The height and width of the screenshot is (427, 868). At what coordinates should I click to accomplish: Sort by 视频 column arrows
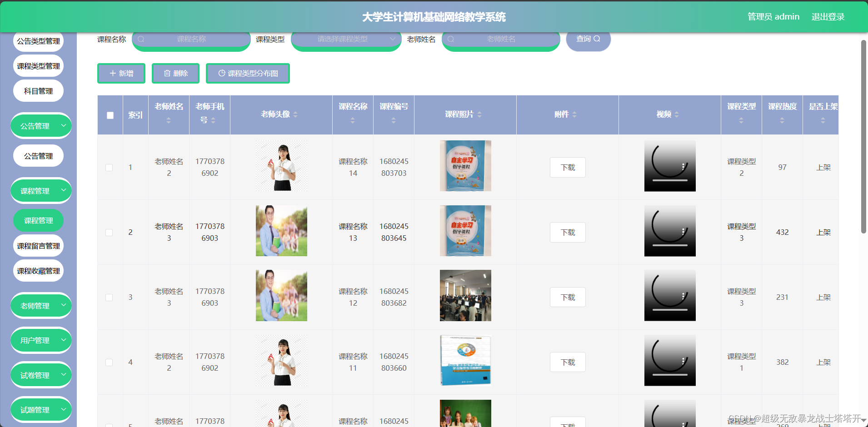(677, 114)
